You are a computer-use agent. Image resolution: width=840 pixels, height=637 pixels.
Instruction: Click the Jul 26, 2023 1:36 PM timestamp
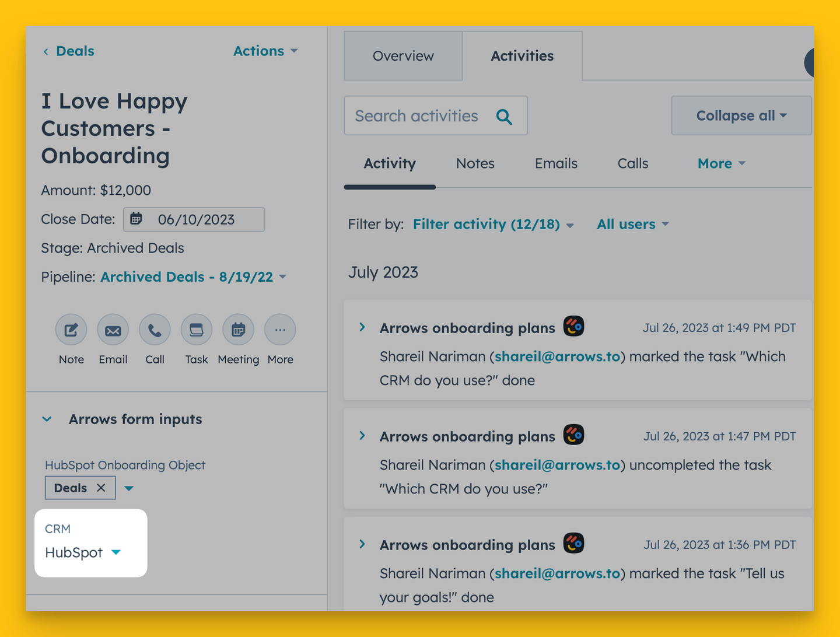click(x=719, y=545)
